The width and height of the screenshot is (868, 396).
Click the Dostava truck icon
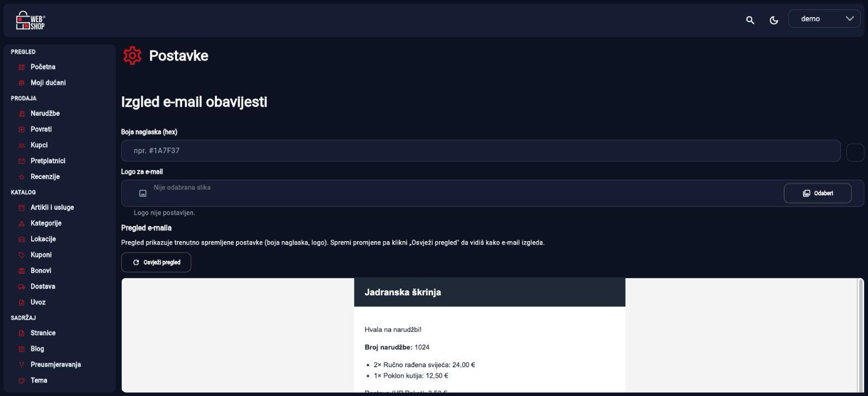click(x=22, y=286)
